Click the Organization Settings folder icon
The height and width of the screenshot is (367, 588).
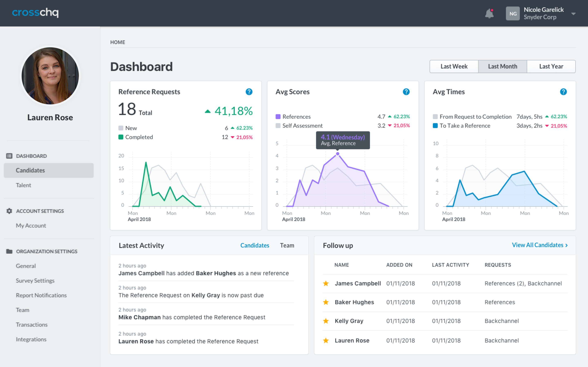coord(9,251)
